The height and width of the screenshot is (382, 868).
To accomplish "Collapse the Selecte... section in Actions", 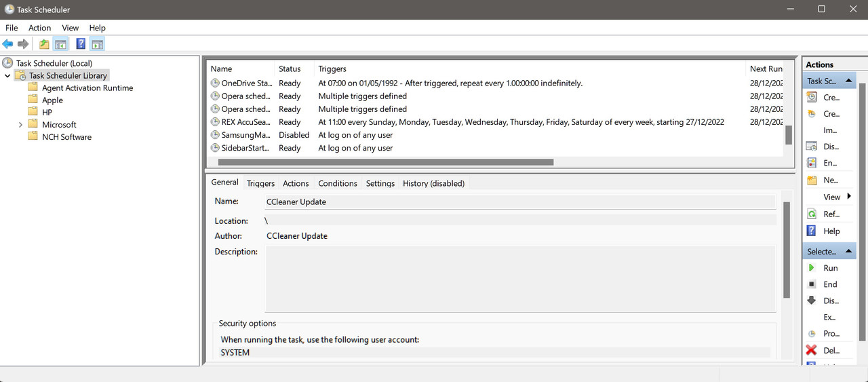I will point(848,252).
